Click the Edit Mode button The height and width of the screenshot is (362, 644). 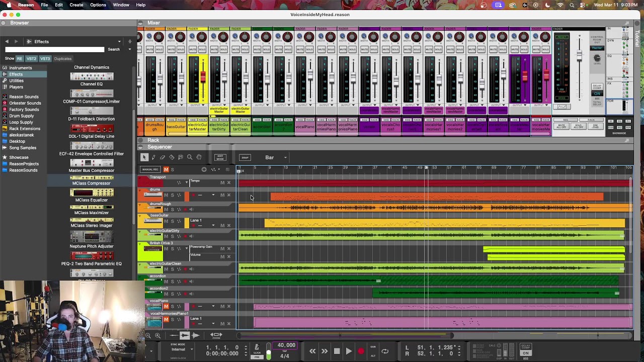click(x=220, y=157)
